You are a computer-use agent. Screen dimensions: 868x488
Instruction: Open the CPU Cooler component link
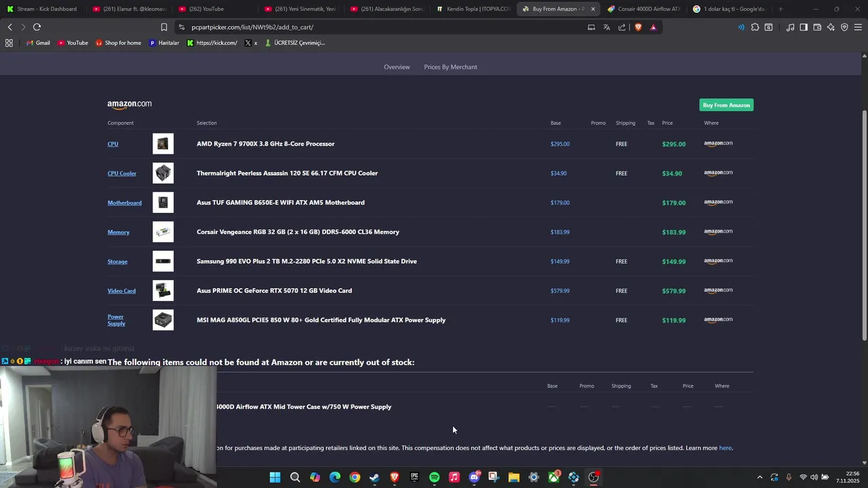[122, 174]
